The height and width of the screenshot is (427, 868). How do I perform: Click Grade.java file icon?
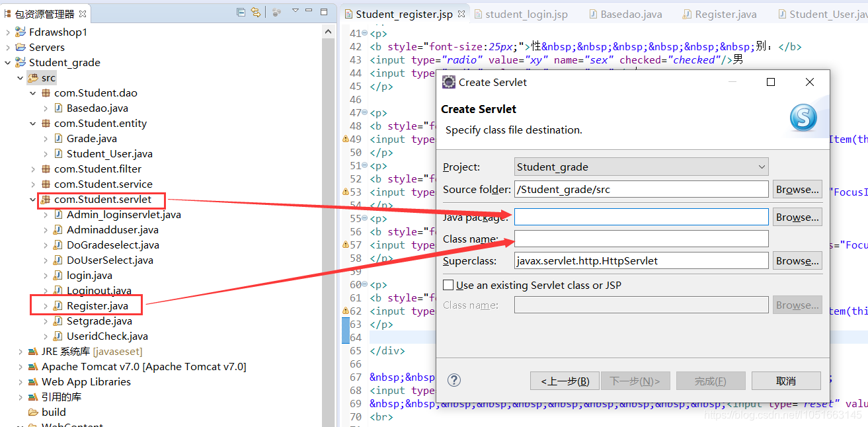pos(58,138)
